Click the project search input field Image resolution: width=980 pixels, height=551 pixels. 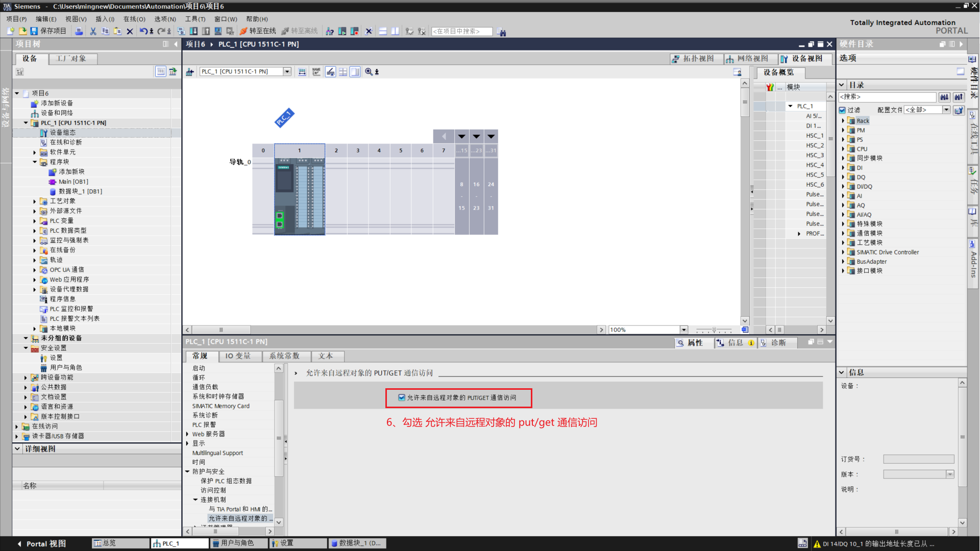click(461, 32)
